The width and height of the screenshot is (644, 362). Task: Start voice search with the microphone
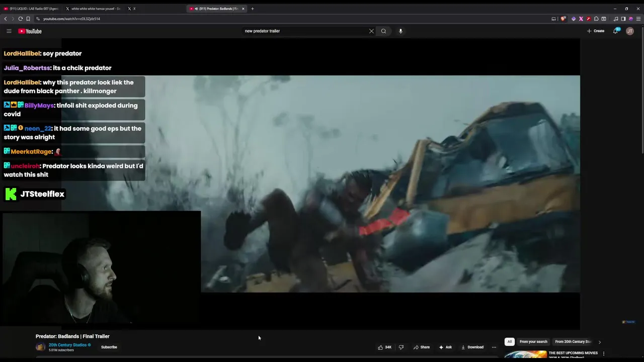pos(400,31)
